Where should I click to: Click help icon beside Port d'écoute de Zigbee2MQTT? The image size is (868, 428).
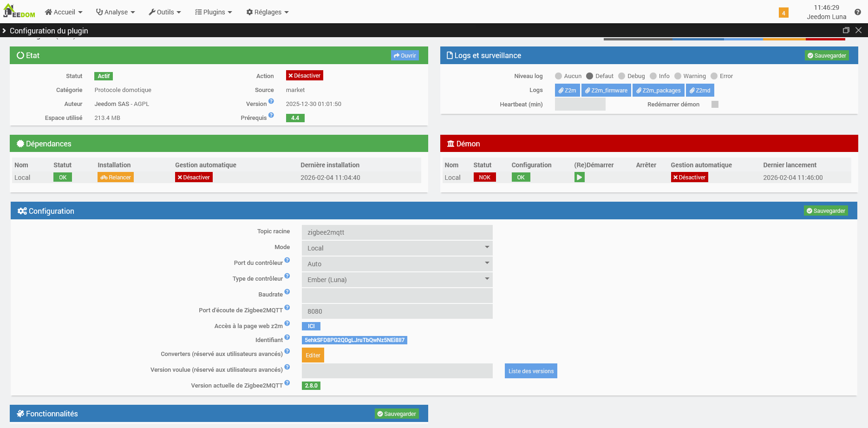[x=287, y=308]
